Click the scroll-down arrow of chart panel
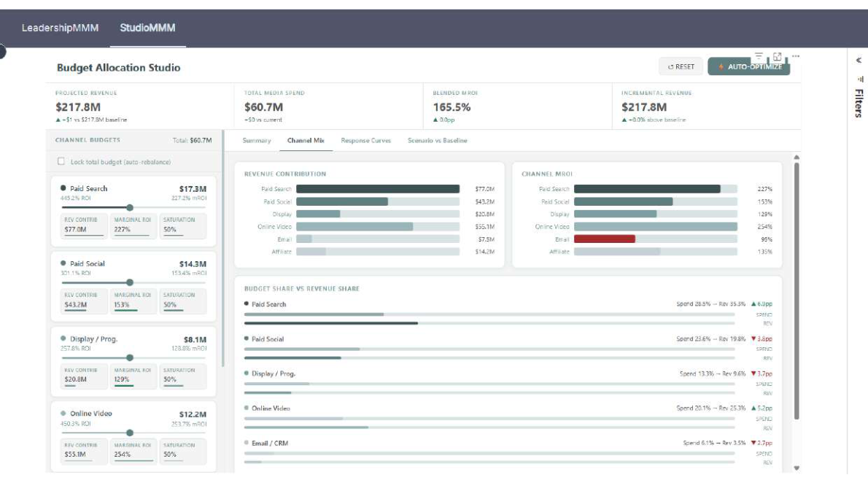868x483 pixels. coord(797,468)
